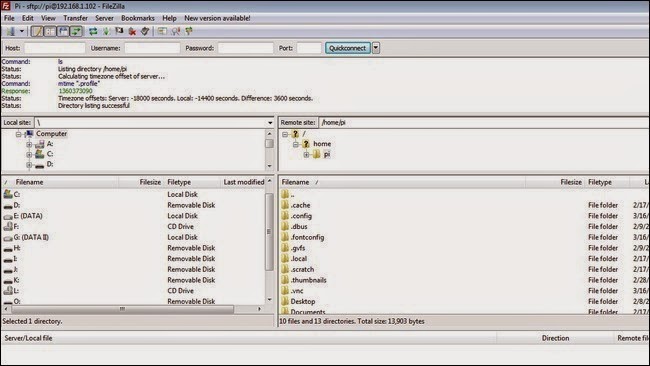This screenshot has width=650, height=366.
Task: Select the L: CD Drive entry
Action: [x=133, y=291]
